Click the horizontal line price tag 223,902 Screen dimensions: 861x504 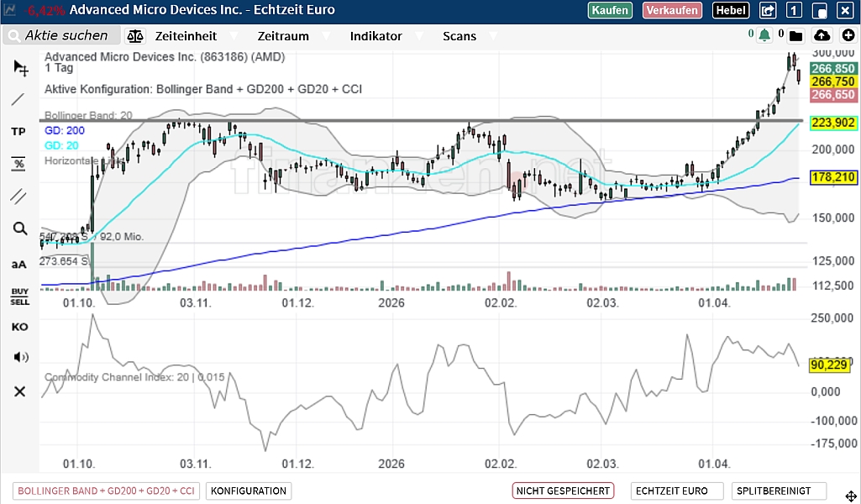[833, 123]
